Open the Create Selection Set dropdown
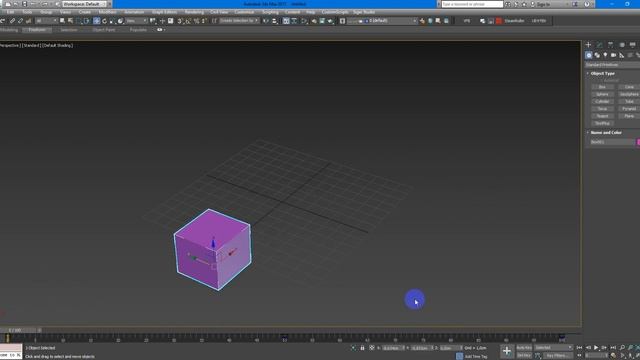The height and width of the screenshot is (360, 640). click(239, 21)
